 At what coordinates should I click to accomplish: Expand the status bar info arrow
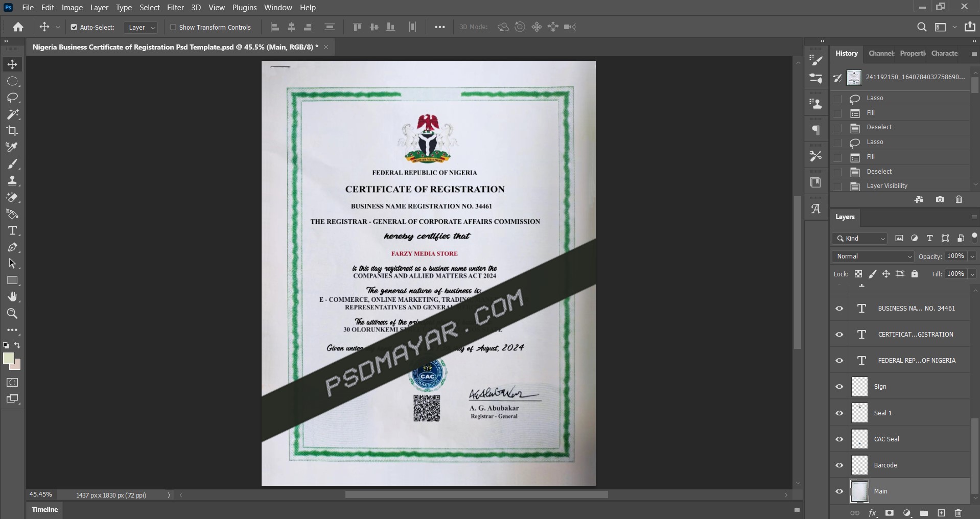pyautogui.click(x=169, y=495)
